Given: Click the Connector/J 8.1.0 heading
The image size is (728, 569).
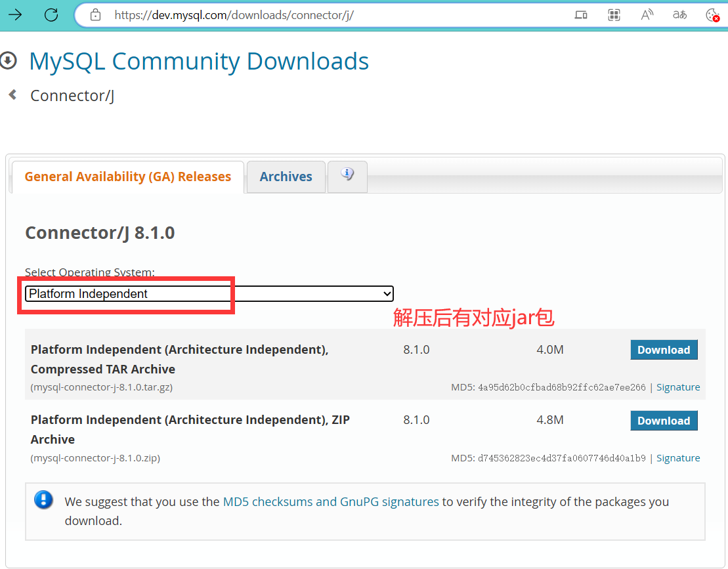Looking at the screenshot, I should [100, 232].
